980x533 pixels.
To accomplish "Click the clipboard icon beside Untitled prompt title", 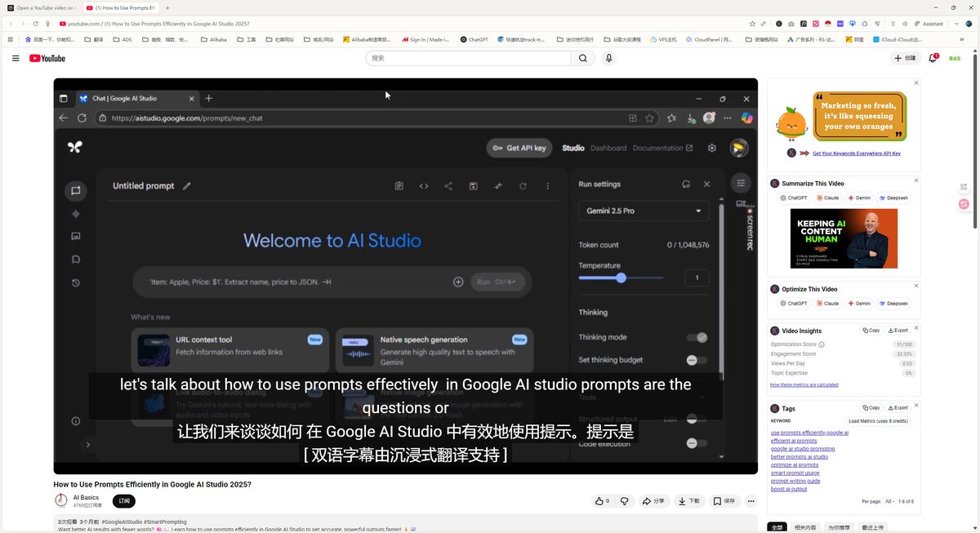I will tap(399, 185).
